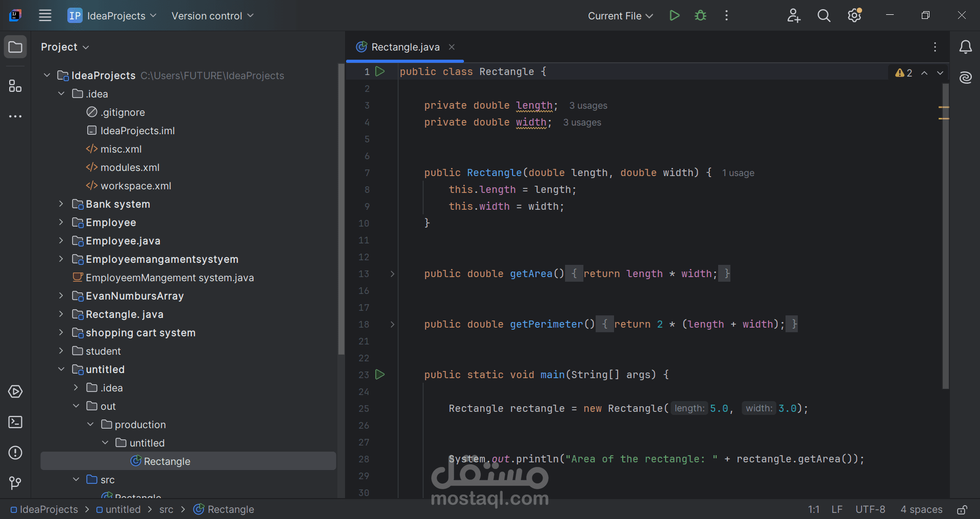The image size is (980, 519).
Task: Open the Terminal tool window
Action: coord(15,422)
